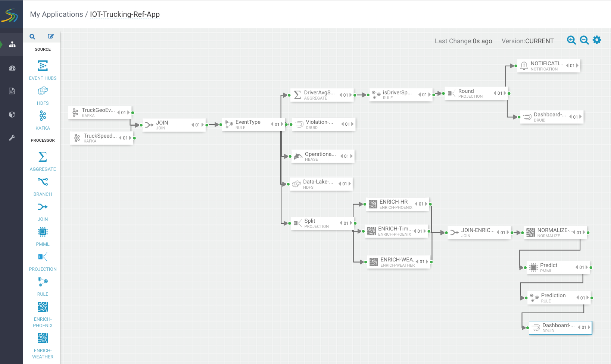Increase parallelism on Predict node

[x=587, y=267]
